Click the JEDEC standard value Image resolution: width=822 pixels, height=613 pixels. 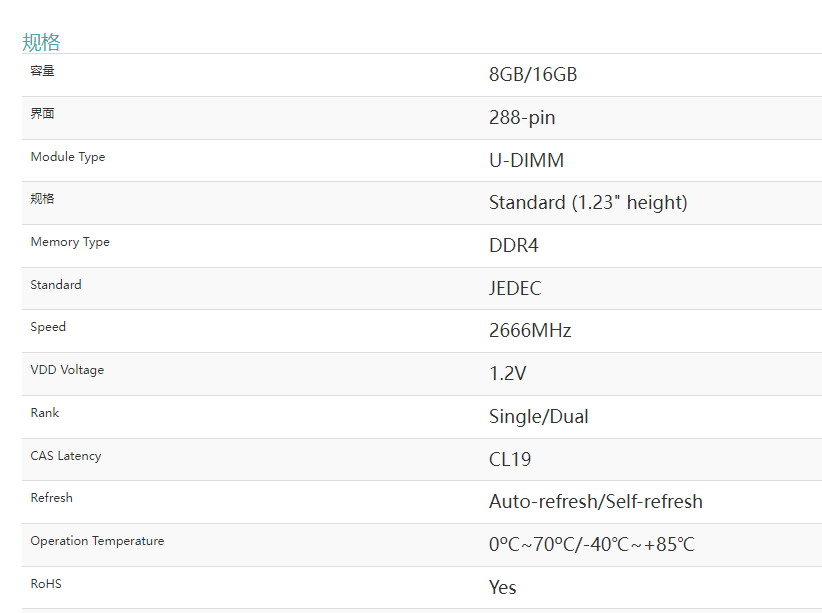pos(514,289)
